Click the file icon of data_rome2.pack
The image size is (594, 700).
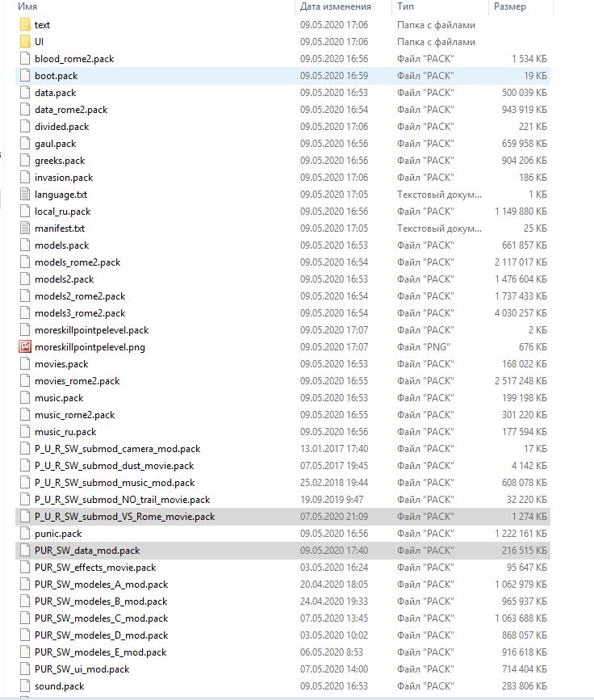pos(25,109)
